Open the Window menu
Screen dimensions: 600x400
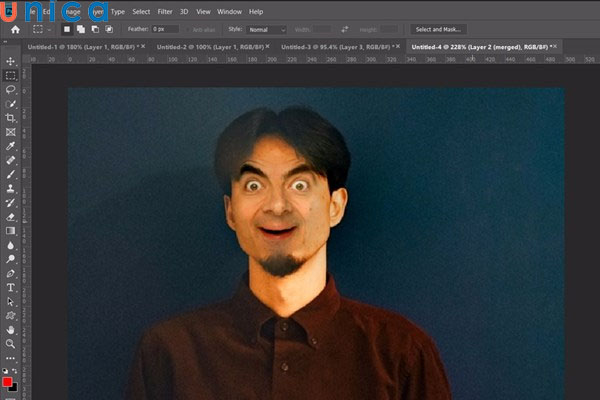(x=229, y=12)
